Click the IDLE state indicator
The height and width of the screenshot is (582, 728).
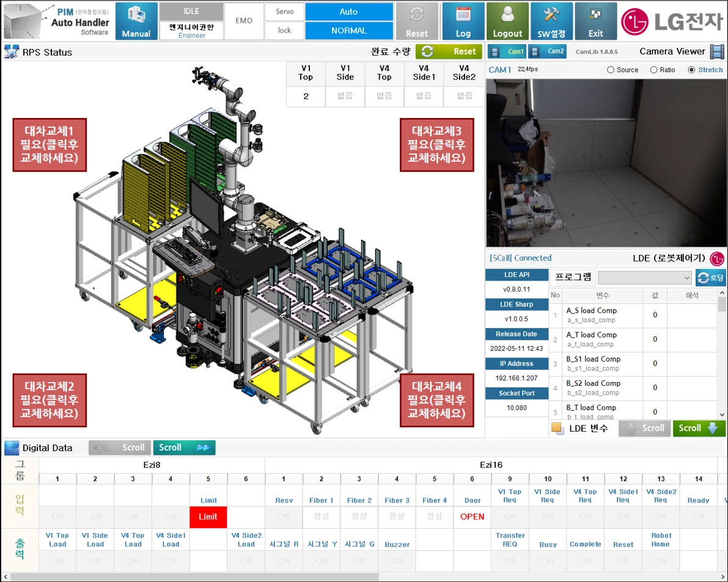(191, 12)
